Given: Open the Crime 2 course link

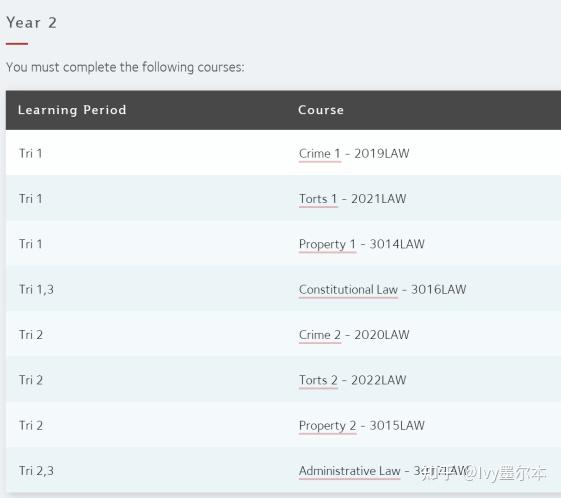Looking at the screenshot, I should coord(320,335).
